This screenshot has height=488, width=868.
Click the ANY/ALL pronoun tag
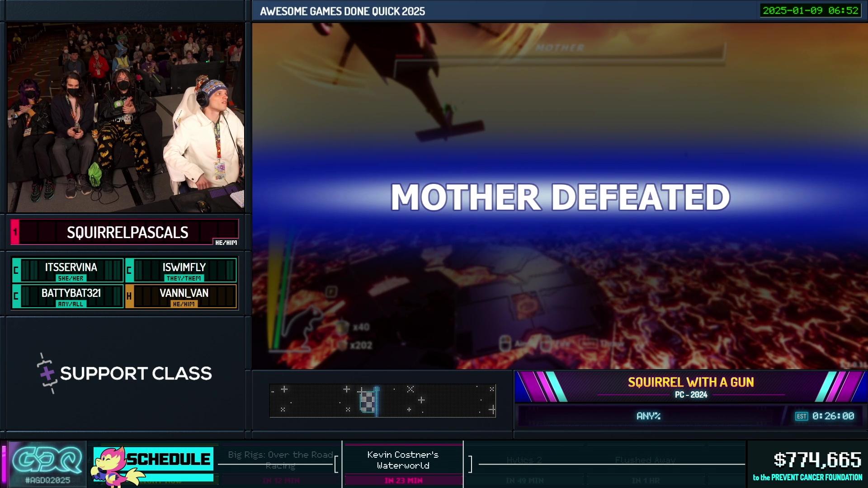point(71,304)
